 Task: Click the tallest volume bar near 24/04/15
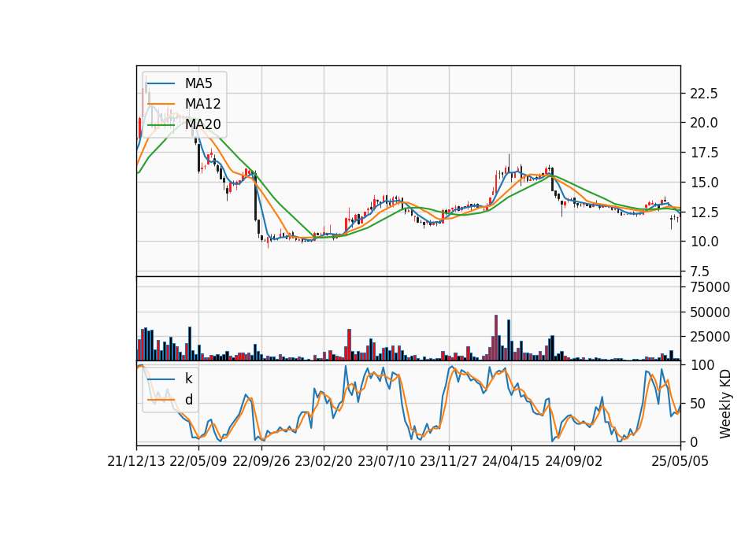(496, 338)
